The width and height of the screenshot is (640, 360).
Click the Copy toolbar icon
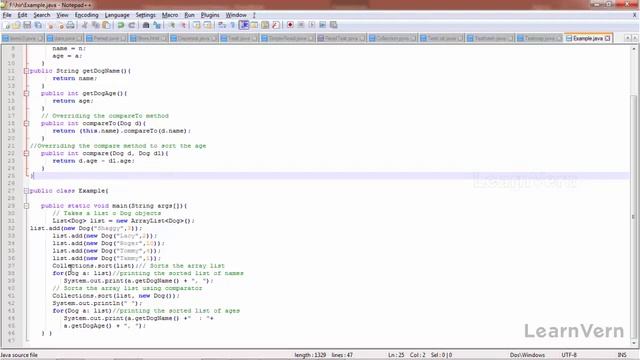tap(96, 25)
